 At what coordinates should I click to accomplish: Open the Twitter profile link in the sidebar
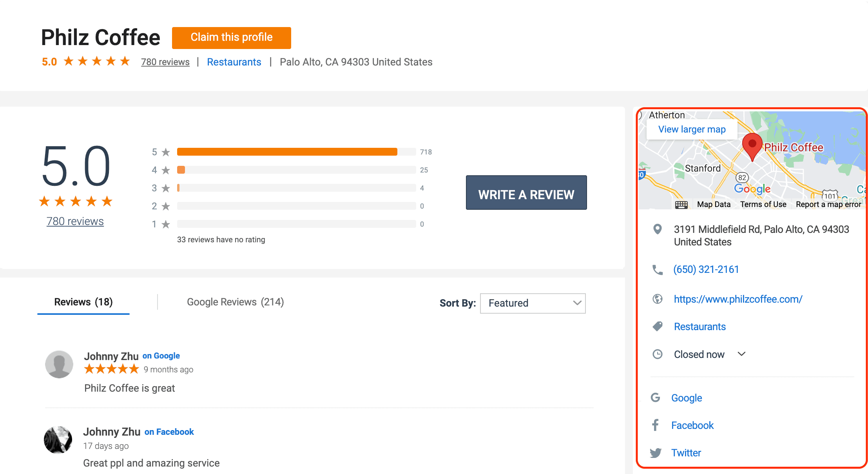[686, 453]
